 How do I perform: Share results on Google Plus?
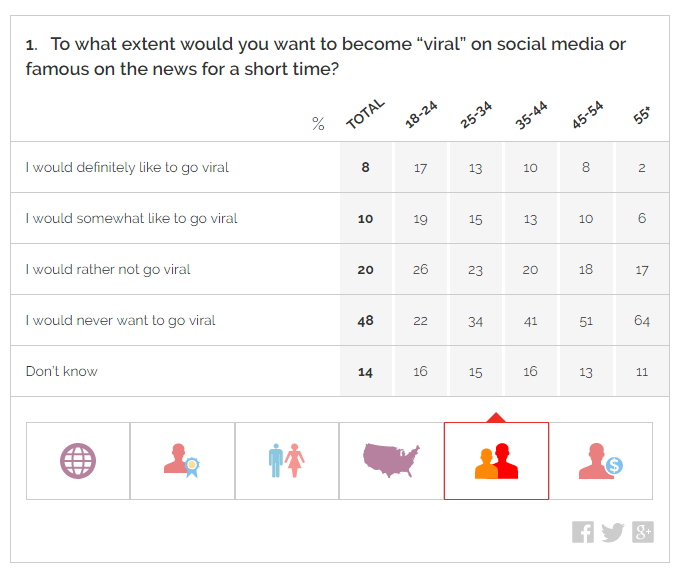tap(643, 532)
